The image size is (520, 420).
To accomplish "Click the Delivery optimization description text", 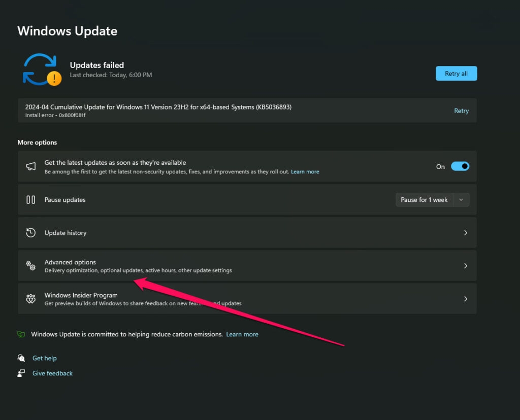I will [138, 270].
